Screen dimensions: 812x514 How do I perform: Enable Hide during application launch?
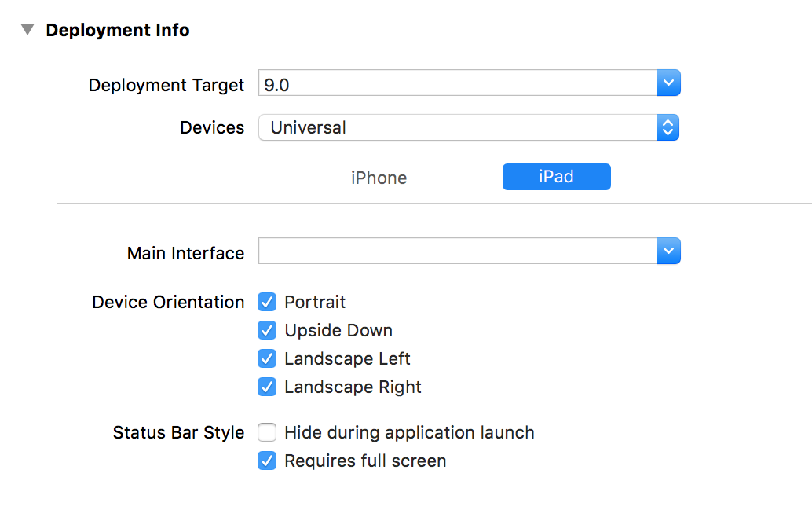[x=267, y=432]
